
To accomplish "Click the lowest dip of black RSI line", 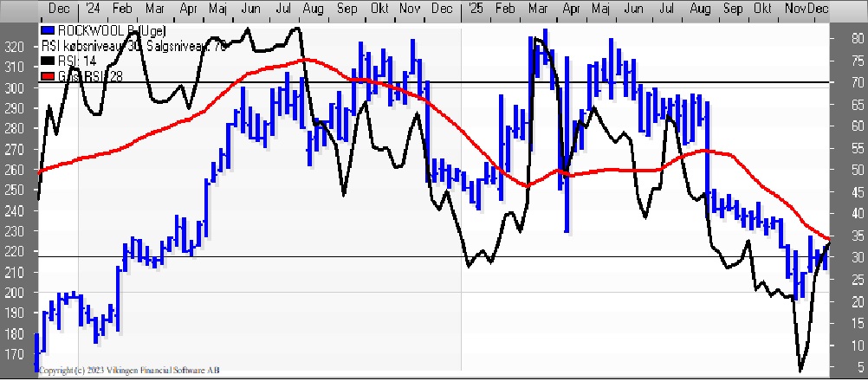I will 800,371.
